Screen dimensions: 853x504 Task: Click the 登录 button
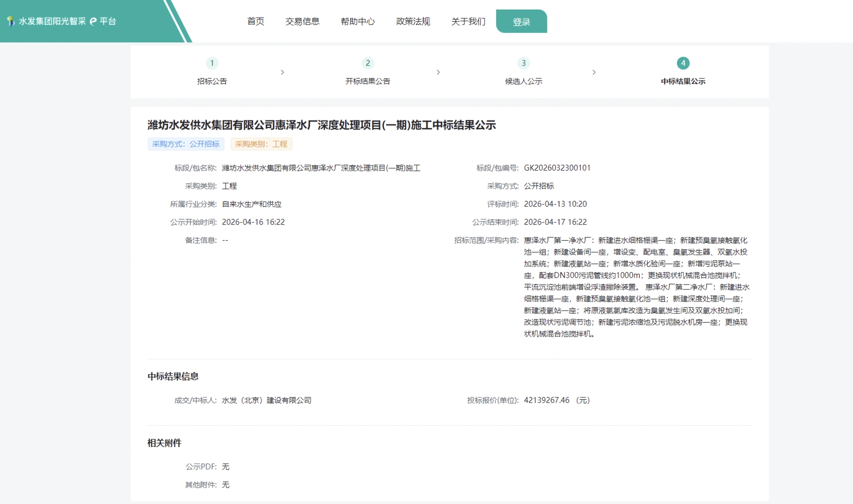(x=522, y=21)
